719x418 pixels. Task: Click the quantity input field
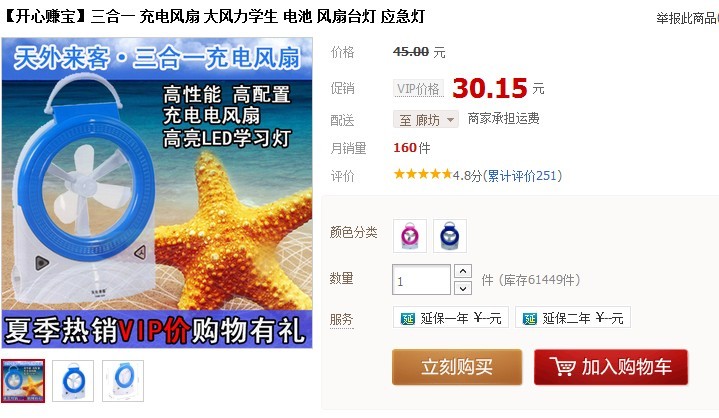421,280
